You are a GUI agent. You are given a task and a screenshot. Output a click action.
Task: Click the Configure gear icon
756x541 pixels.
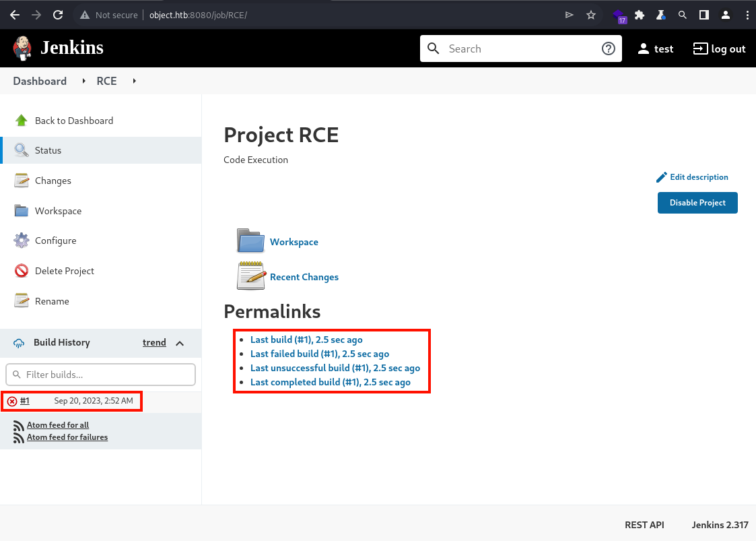click(x=22, y=241)
